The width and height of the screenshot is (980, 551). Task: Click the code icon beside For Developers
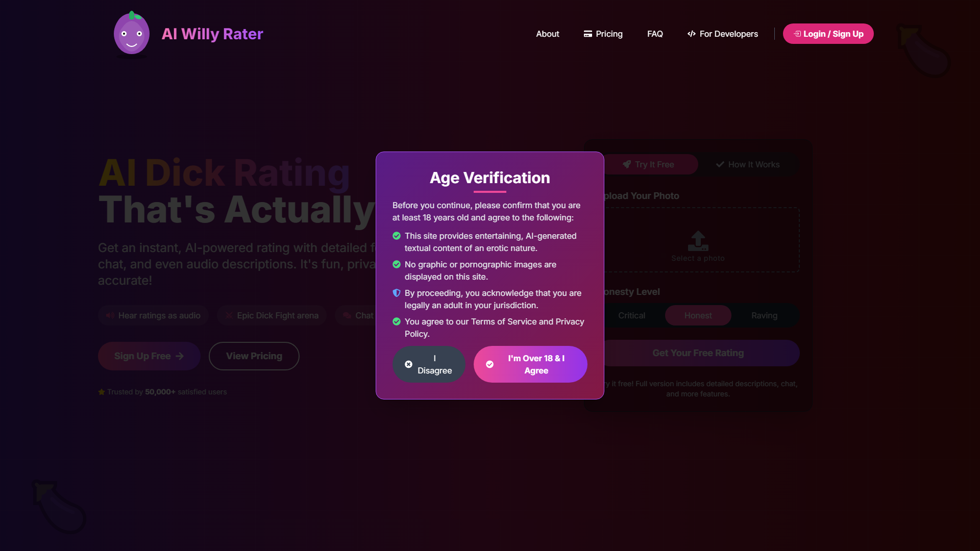(x=692, y=34)
